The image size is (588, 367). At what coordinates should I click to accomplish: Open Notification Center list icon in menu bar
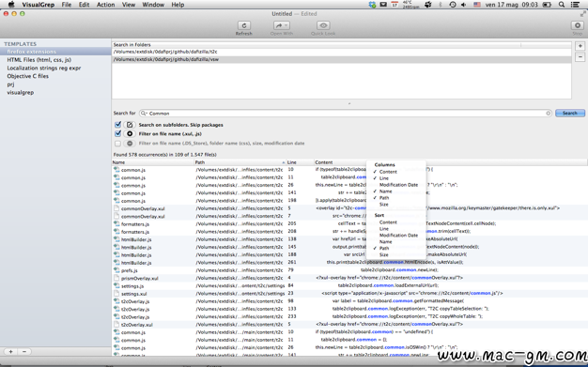[575, 5]
